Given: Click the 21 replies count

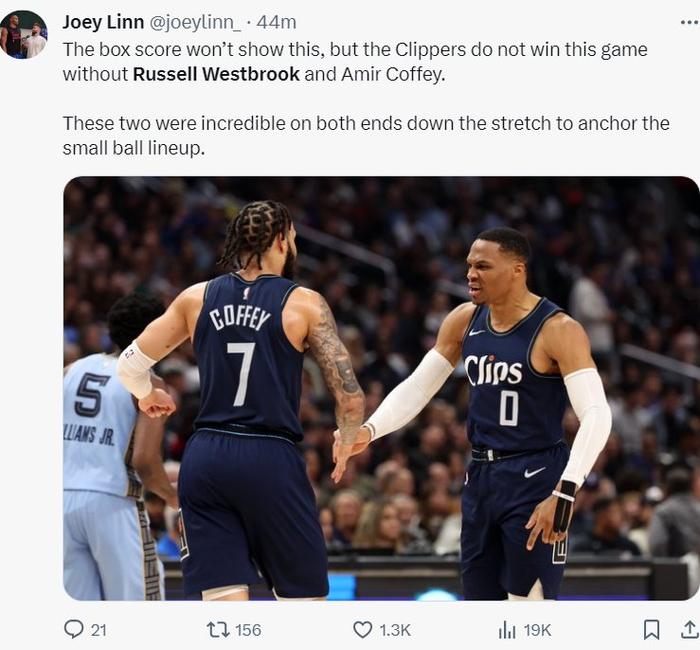Looking at the screenshot, I should coord(99,630).
